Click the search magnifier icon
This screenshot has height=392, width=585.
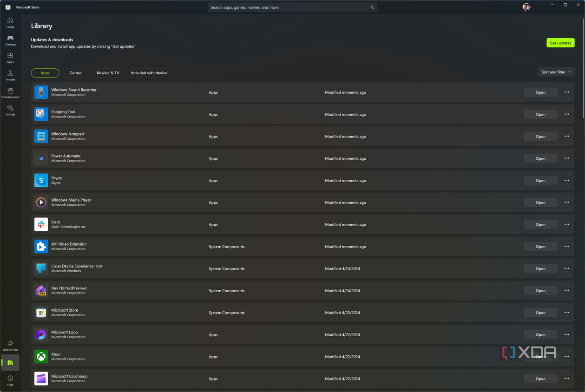(x=372, y=7)
